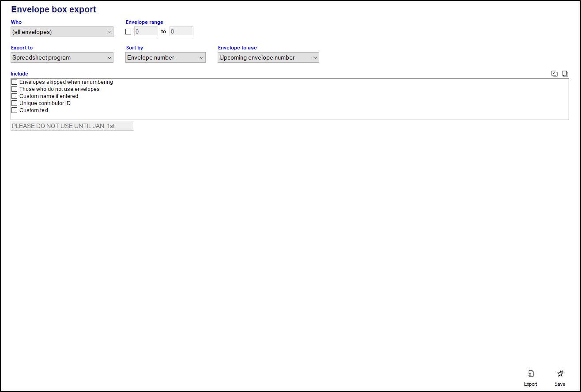Click the Export icon
581x392 pixels.
click(531, 373)
